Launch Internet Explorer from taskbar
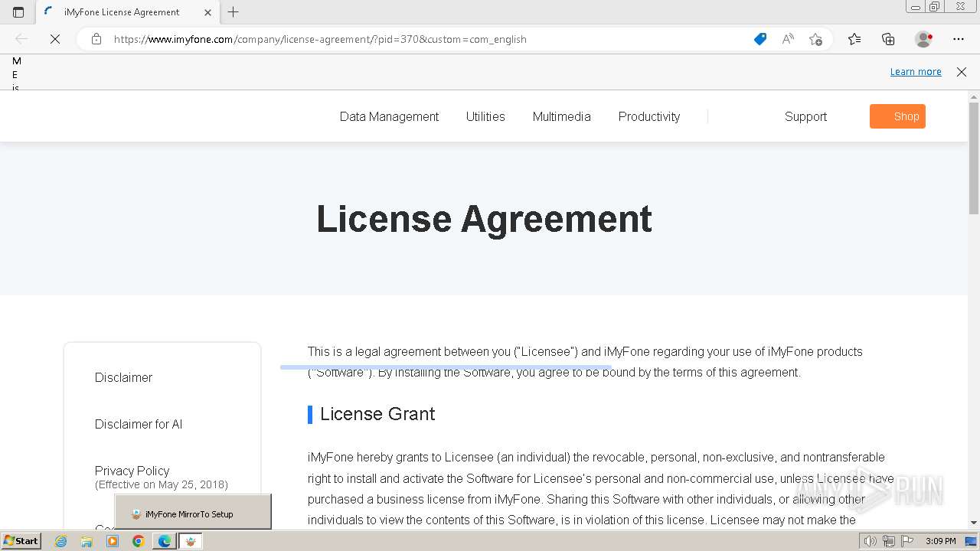Image resolution: width=980 pixels, height=551 pixels. click(61, 541)
